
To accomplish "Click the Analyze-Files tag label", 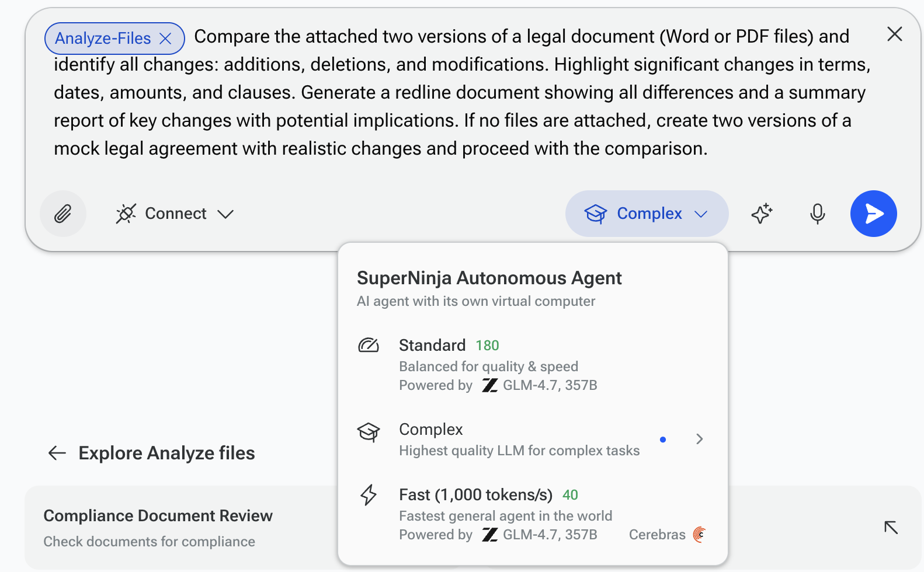I will (103, 39).
